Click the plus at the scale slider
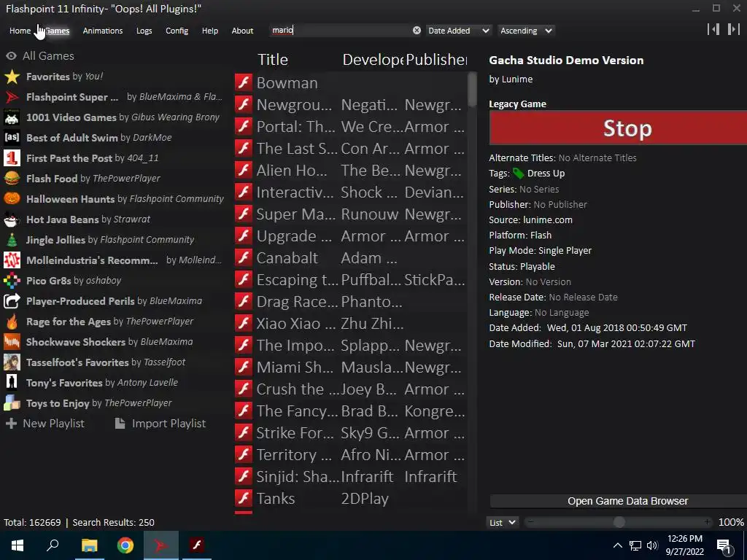The height and width of the screenshot is (560, 747). 708,522
